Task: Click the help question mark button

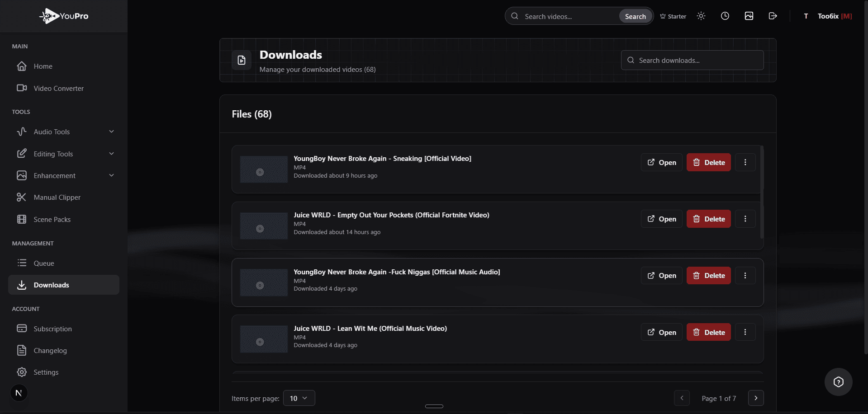Action: [x=839, y=382]
